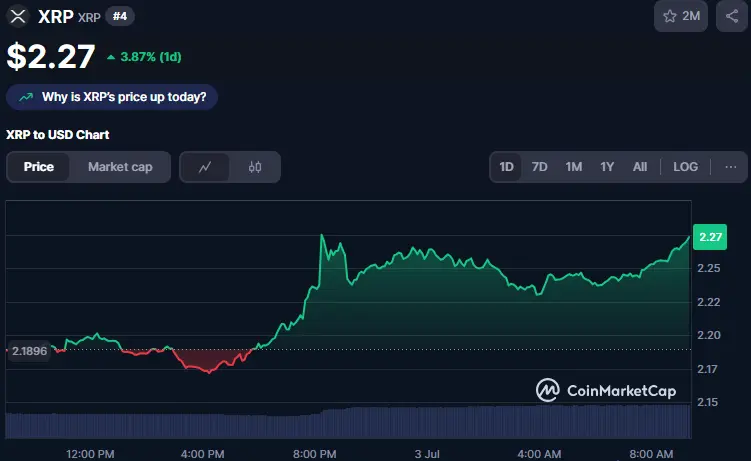Switch to the candlestick chart icon

click(255, 167)
